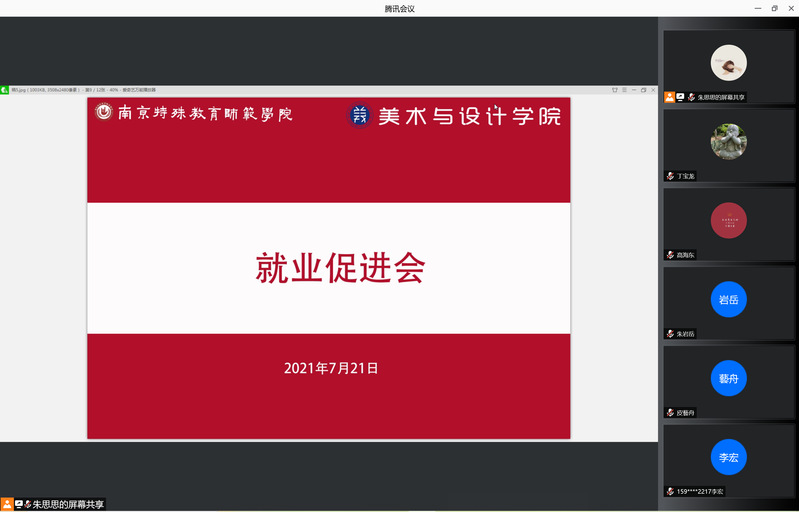This screenshot has height=512, width=799.
Task: Maximize the 腾讯会议 main window
Action: 774,8
